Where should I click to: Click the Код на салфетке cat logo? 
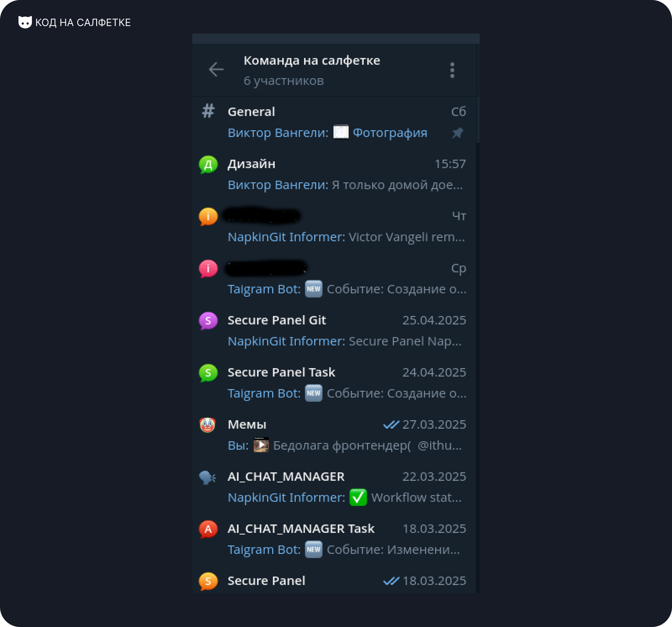click(25, 22)
